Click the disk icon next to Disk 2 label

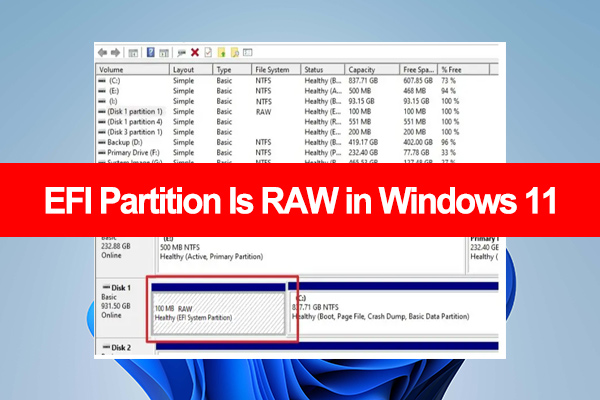(x=106, y=348)
